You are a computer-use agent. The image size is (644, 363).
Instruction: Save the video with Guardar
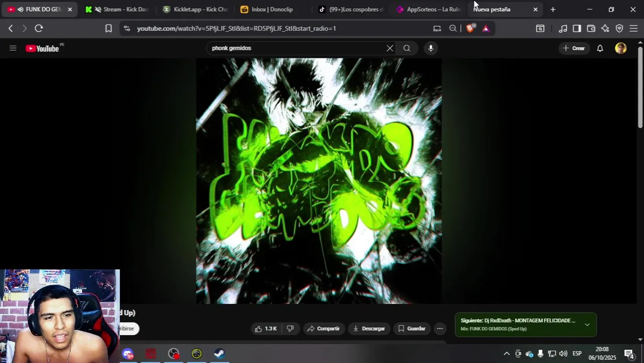tap(412, 329)
